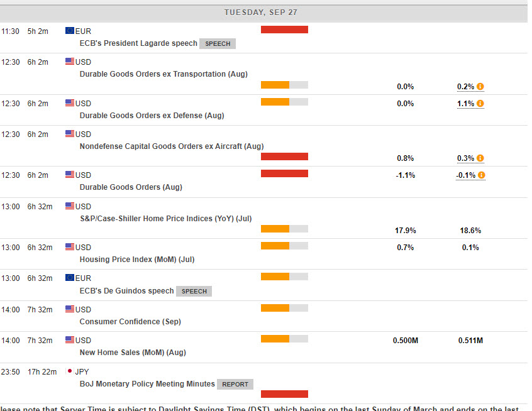Open Nondefense Capital Goods Orders ex Aircraft

[x=171, y=146]
